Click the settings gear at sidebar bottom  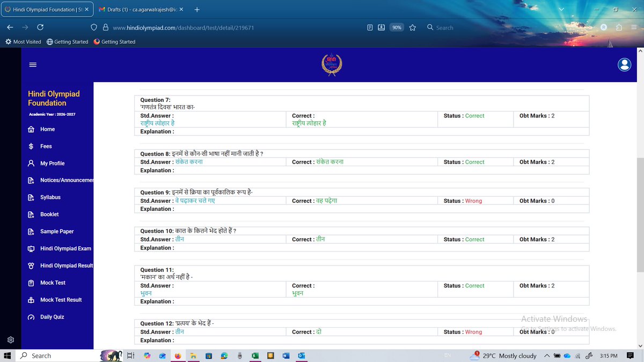point(11,339)
